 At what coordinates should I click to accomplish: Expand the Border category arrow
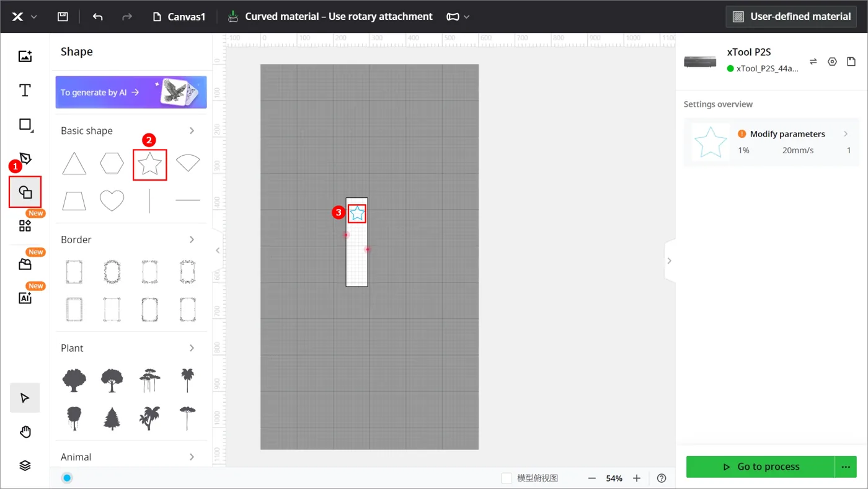[x=192, y=240]
